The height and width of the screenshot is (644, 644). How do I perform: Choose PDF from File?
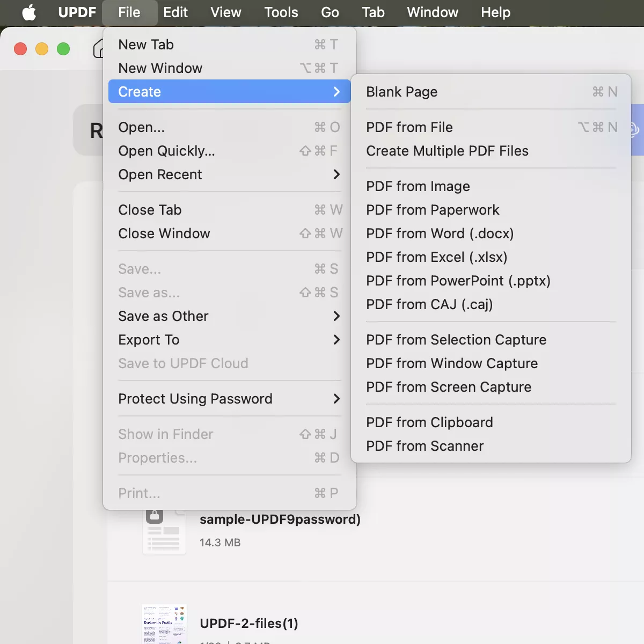click(409, 127)
